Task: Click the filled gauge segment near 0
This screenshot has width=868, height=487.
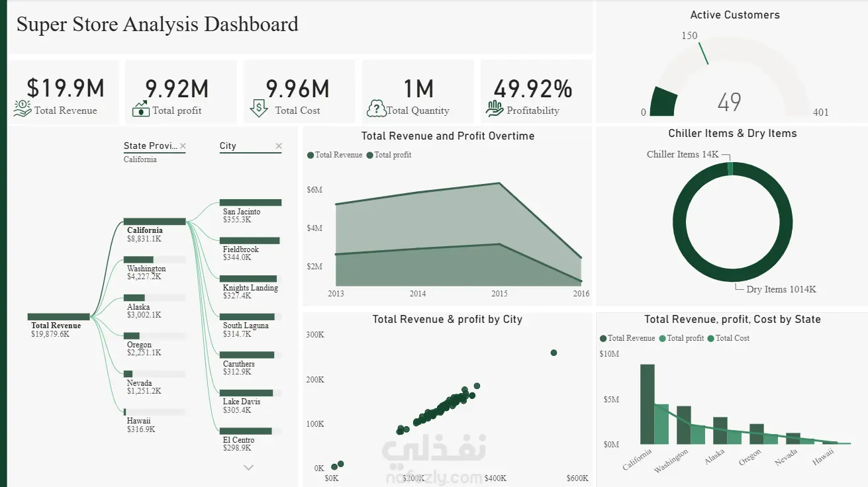Action: click(x=663, y=103)
